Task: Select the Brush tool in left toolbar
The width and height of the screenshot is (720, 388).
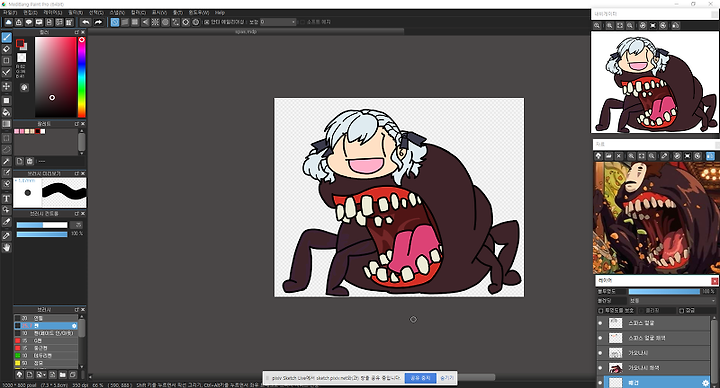Action: point(6,37)
